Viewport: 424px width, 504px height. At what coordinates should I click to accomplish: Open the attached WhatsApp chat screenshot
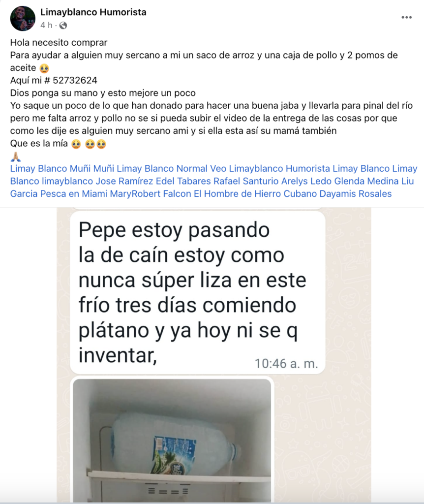pyautogui.click(x=214, y=355)
